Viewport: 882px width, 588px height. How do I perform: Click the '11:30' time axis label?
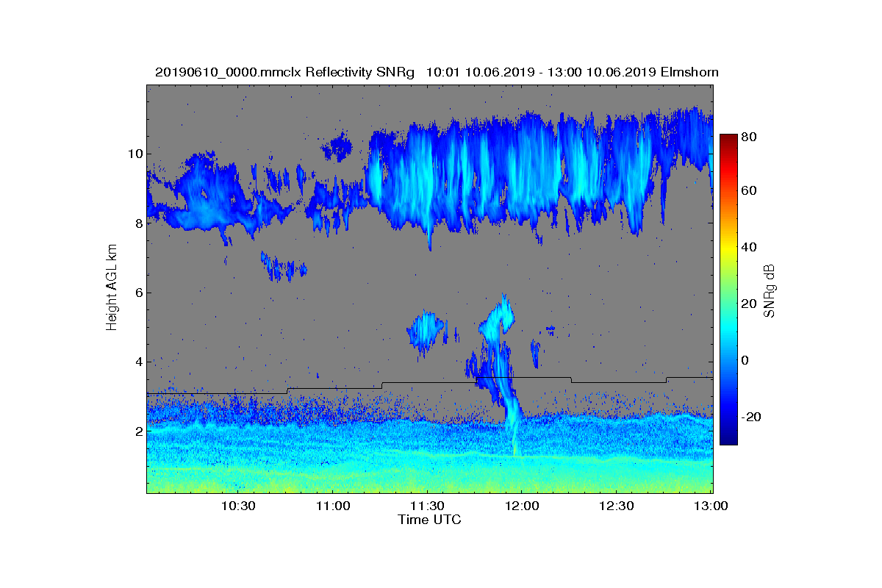427,506
